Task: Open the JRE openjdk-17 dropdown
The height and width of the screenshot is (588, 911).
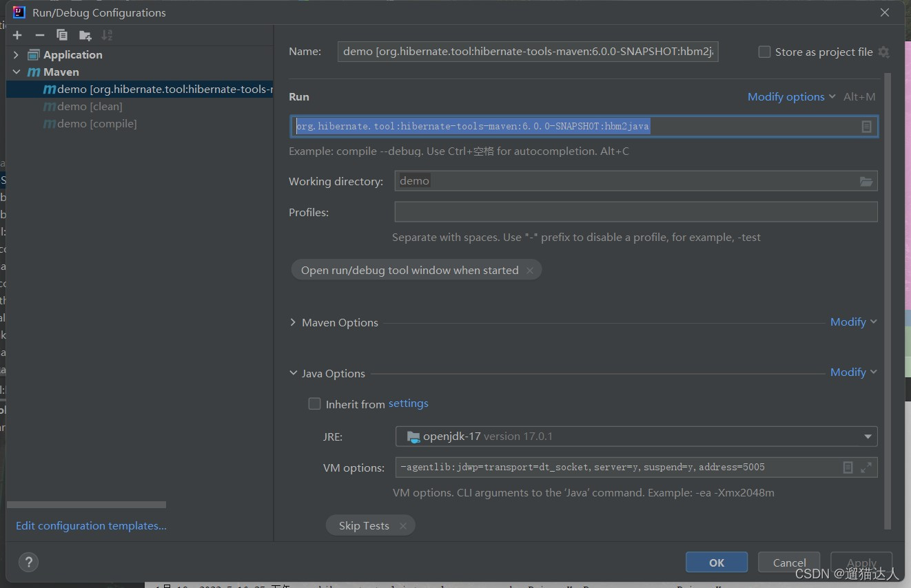Action: tap(636, 437)
